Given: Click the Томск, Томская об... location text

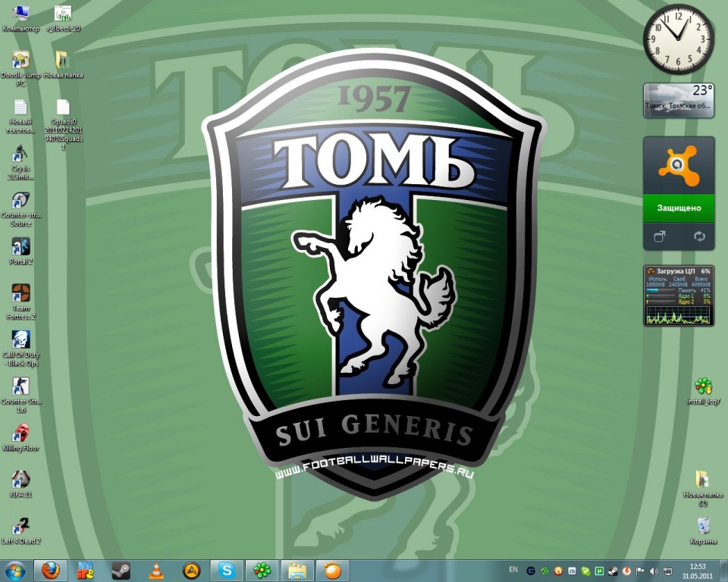Looking at the screenshot, I should (x=678, y=106).
